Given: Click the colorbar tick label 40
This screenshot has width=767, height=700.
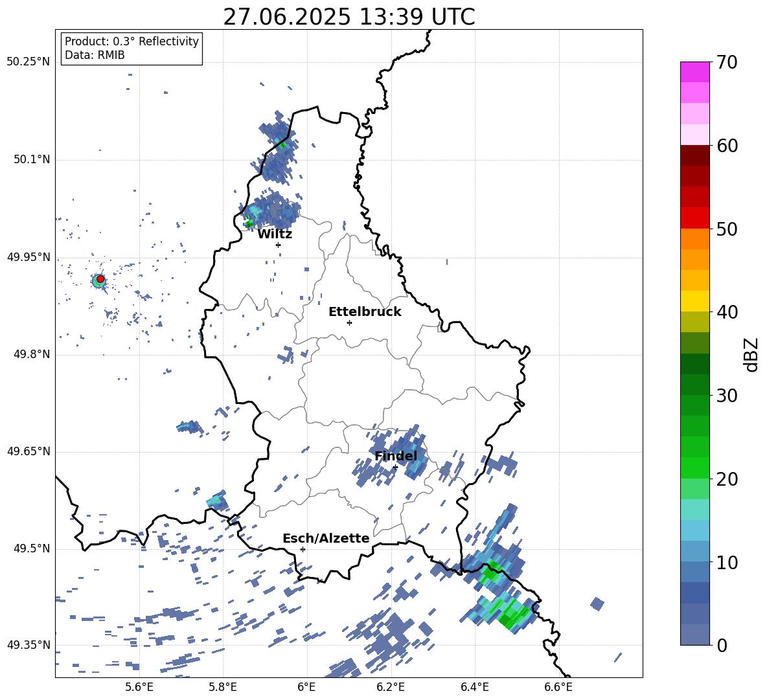Looking at the screenshot, I should (x=727, y=312).
